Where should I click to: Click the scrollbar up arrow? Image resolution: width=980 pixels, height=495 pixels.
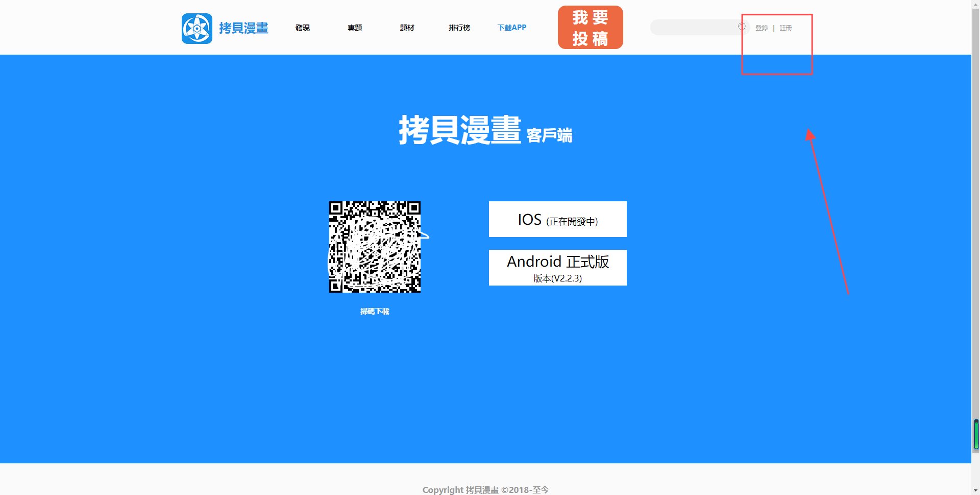976,4
